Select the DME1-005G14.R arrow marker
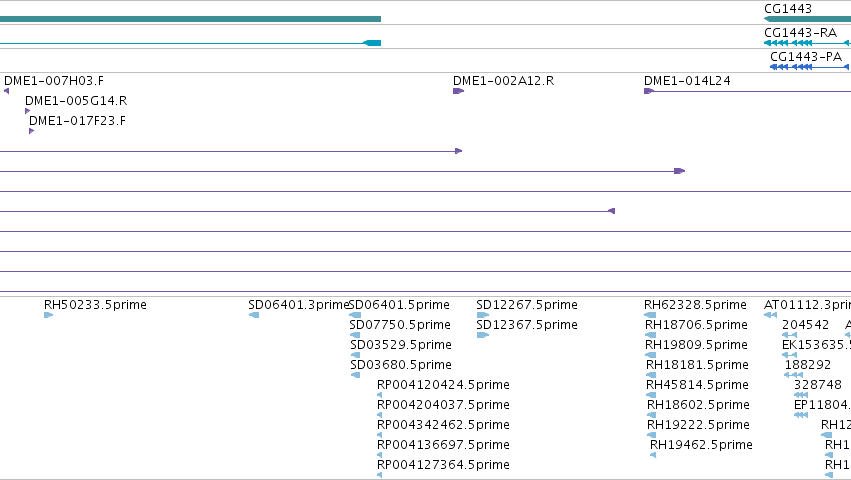This screenshot has height=480, width=851. 28,111
